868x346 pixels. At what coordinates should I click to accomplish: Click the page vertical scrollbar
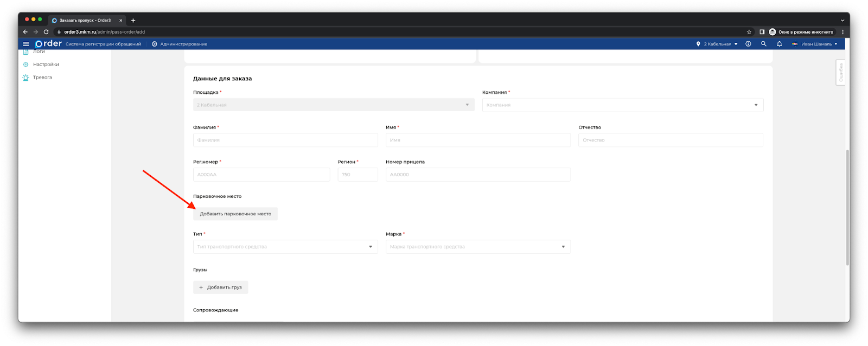coord(847,206)
